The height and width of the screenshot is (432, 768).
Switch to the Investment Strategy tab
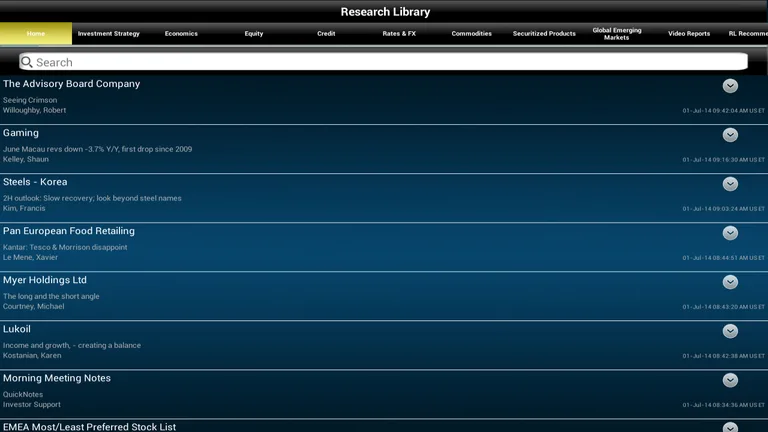109,33
